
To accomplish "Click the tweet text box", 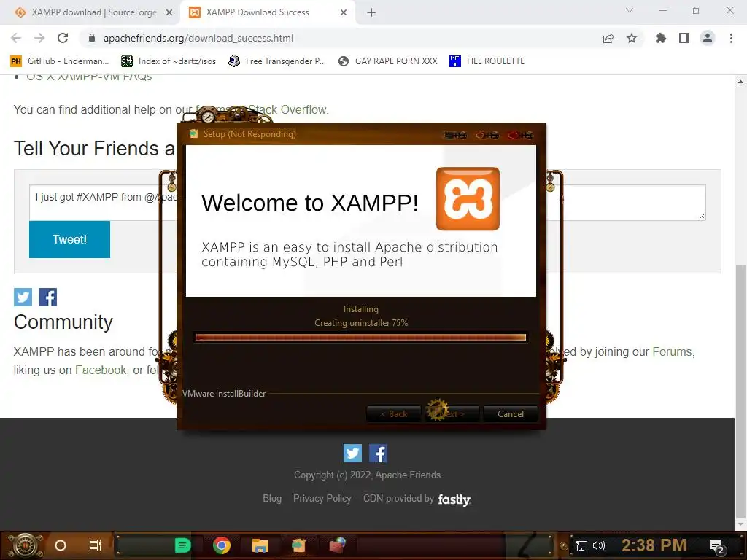I will (368, 203).
